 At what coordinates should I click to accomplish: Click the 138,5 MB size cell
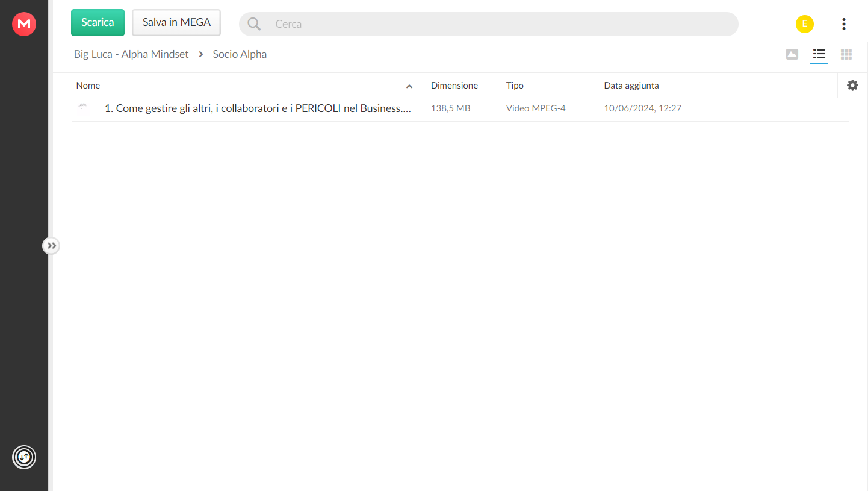(x=450, y=108)
